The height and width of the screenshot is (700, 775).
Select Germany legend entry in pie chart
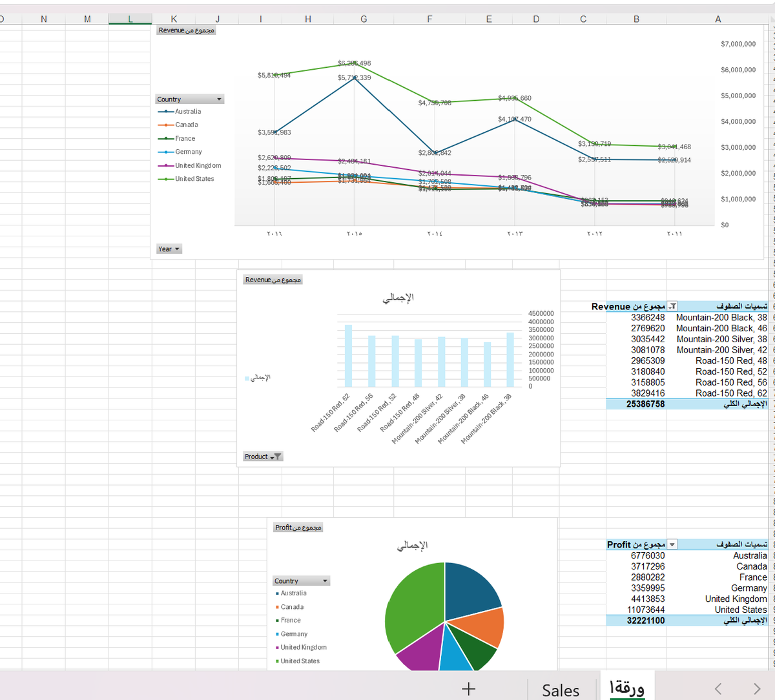[x=291, y=634]
